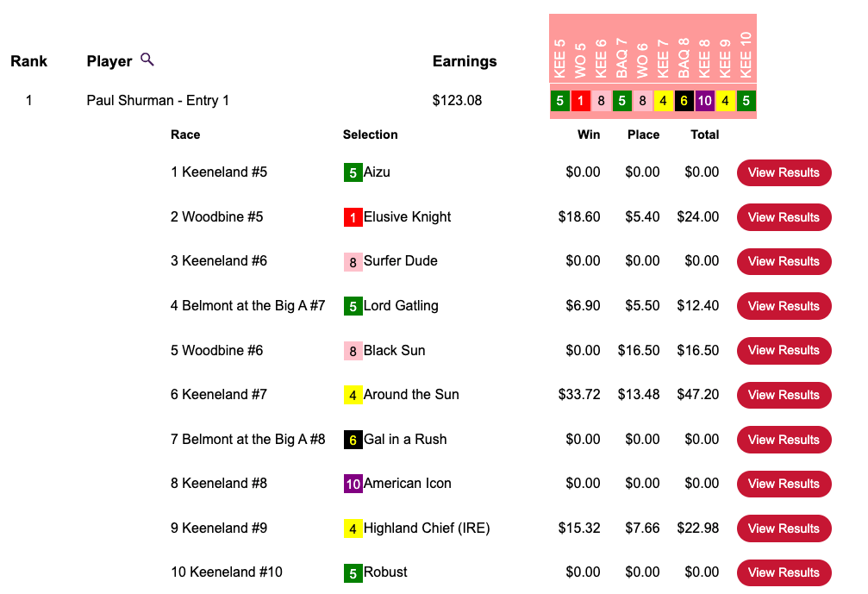
Task: Click the red 1 badge beside Elusive Knight
Action: click(x=353, y=217)
